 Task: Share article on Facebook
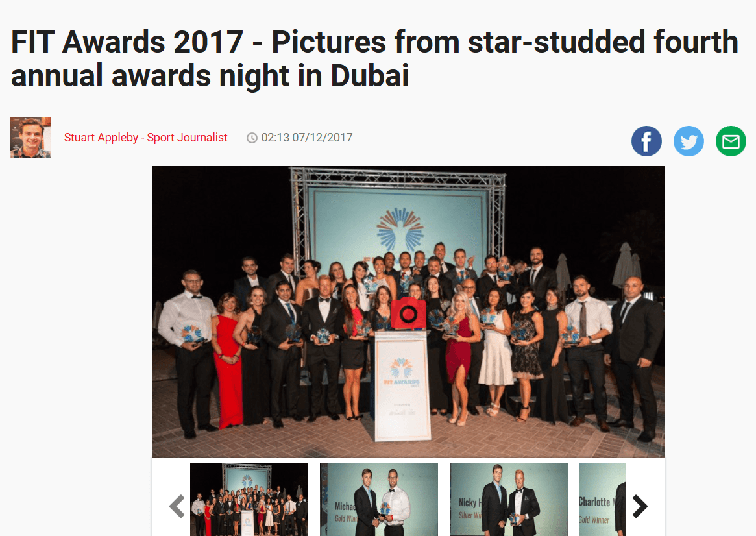(x=646, y=141)
